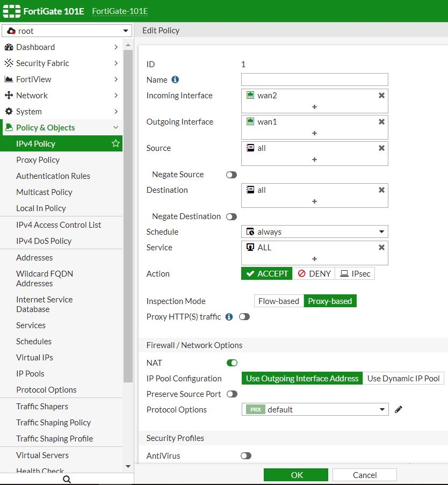Click the search icon at sidebar bottom
The width and height of the screenshot is (448, 485).
67,479
